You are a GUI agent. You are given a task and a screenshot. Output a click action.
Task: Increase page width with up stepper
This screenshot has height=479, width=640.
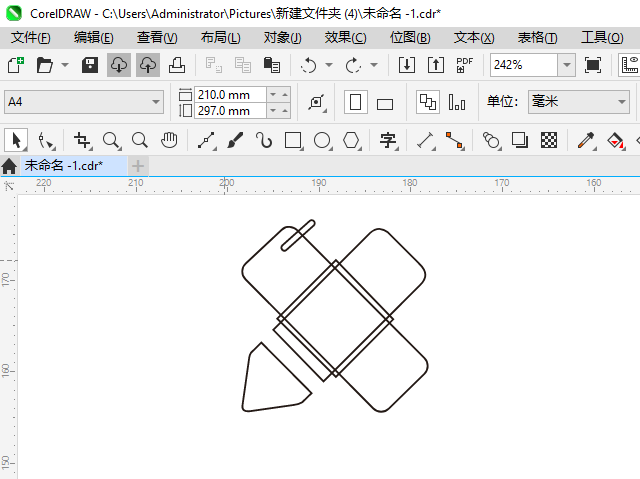tap(285, 95)
